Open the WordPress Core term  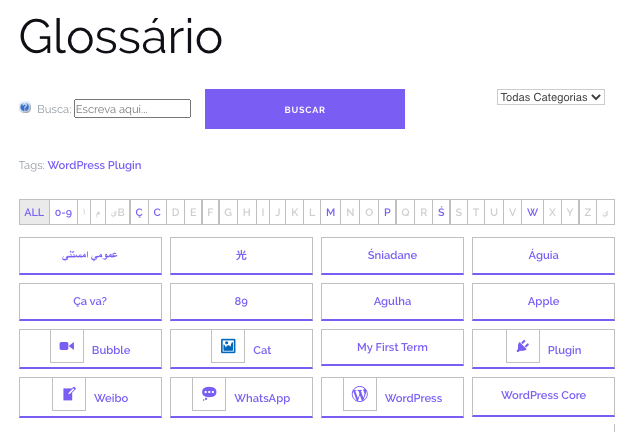pos(543,395)
